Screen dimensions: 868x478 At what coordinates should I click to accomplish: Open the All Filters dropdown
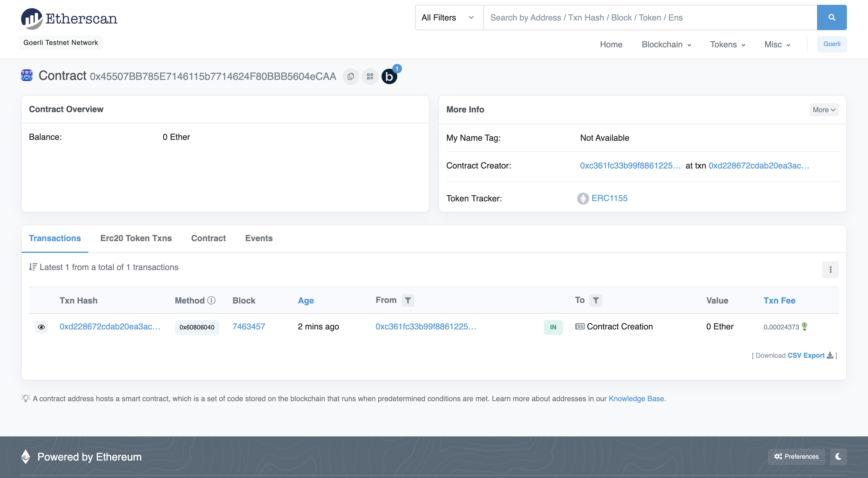tap(448, 17)
